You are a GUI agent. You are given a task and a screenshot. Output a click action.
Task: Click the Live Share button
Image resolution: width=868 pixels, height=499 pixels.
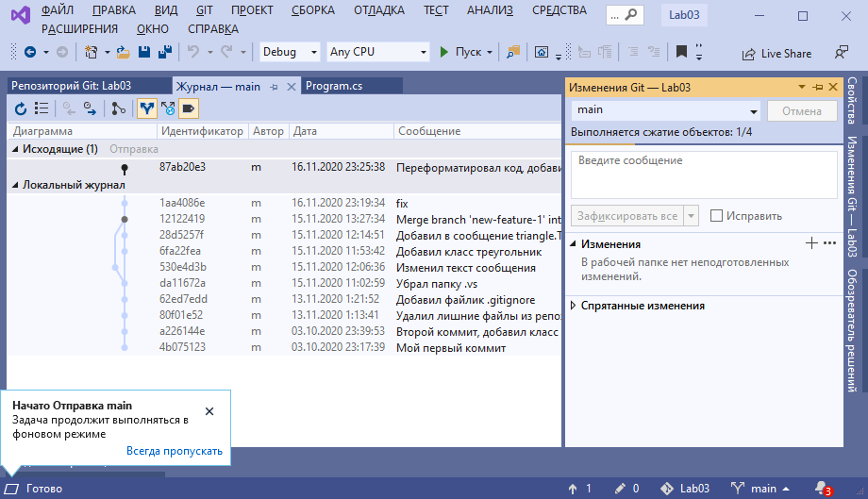click(x=777, y=54)
